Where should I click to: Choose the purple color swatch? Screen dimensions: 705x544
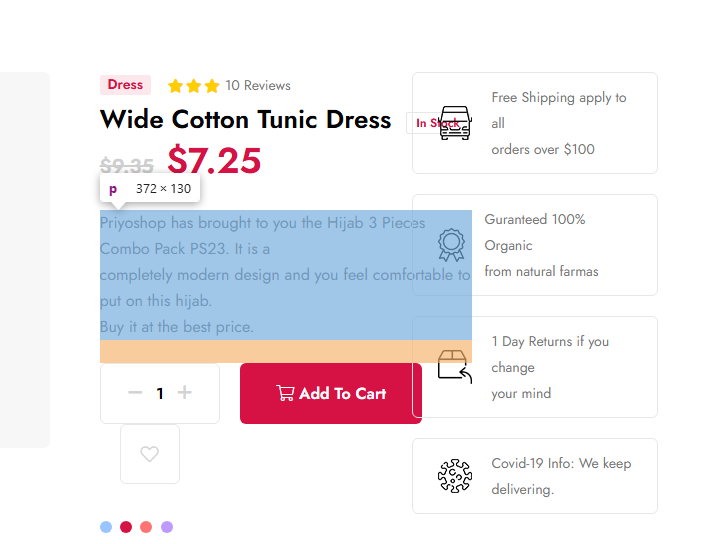[x=167, y=527]
